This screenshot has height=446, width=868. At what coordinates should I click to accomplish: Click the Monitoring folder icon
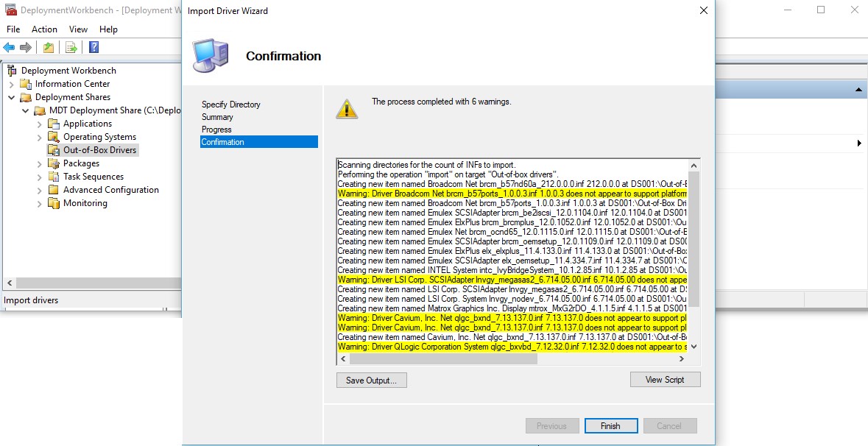tap(54, 203)
